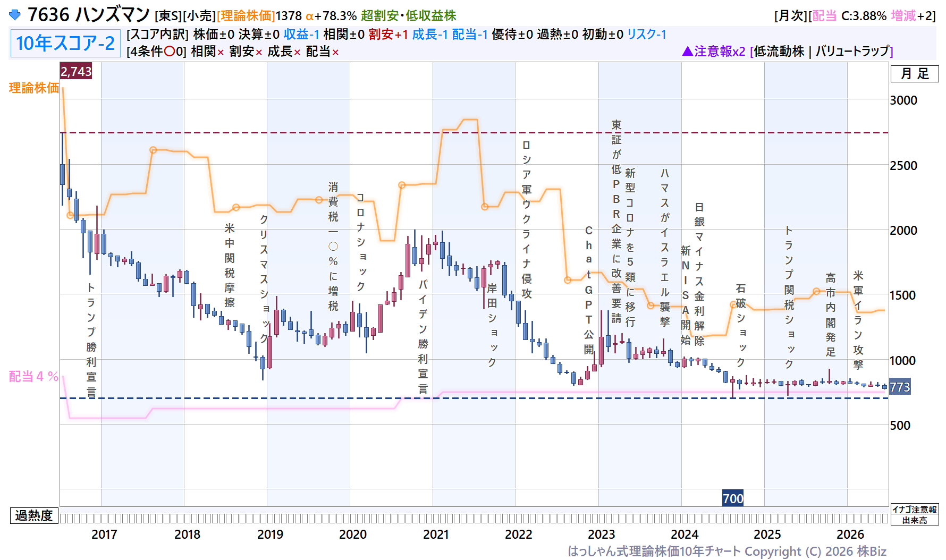Click the バリュートラップ warning tag

point(852,51)
